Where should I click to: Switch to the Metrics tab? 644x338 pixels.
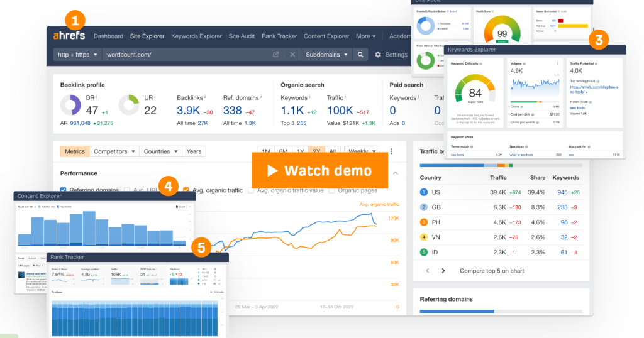tap(75, 151)
